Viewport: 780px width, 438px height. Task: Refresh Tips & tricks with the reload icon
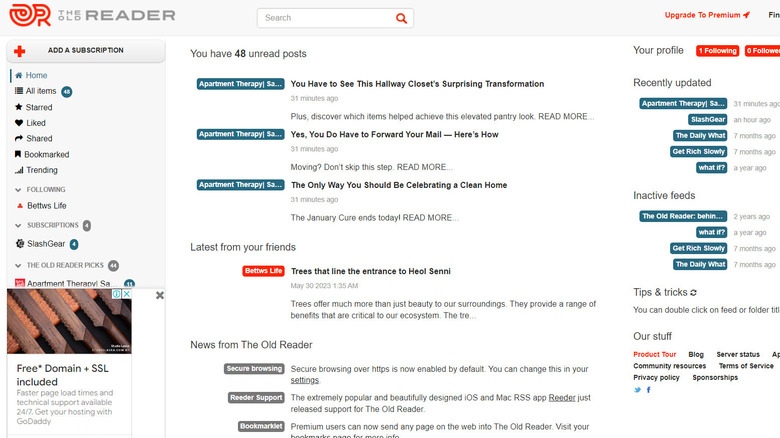pyautogui.click(x=693, y=293)
